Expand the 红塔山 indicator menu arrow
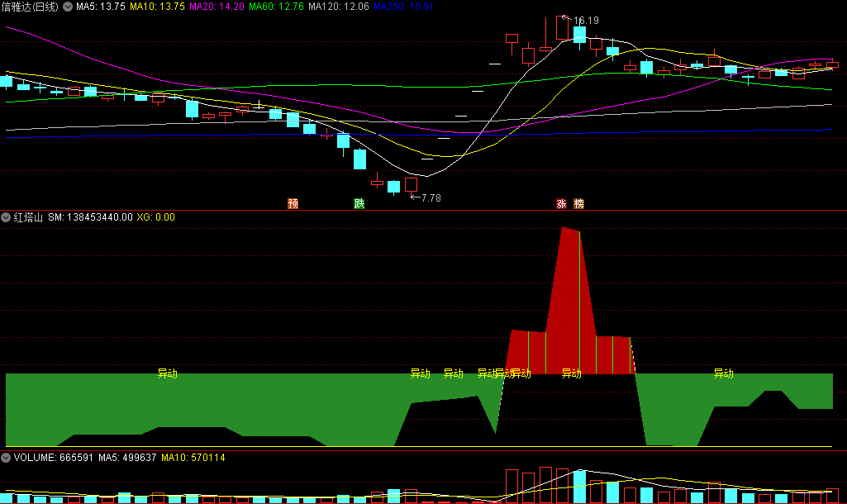Viewport: 847px width, 504px height. (x=6, y=217)
